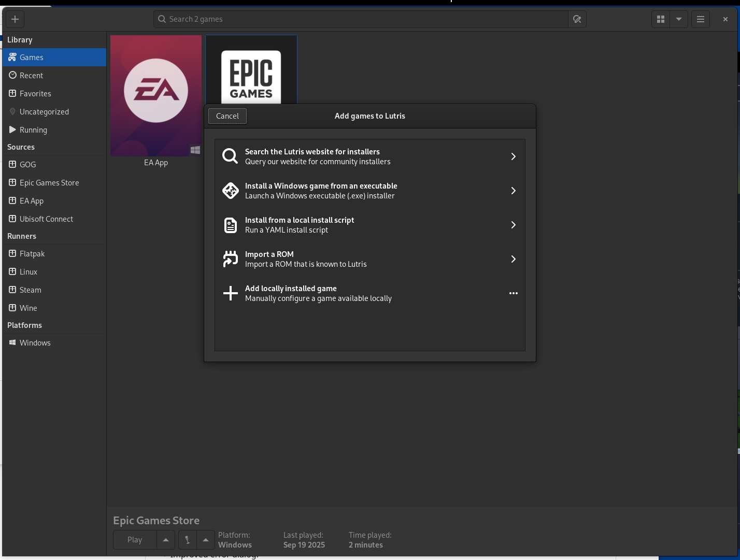Choose EA App under Sources
Viewport: 740px width, 560px height.
[54, 201]
